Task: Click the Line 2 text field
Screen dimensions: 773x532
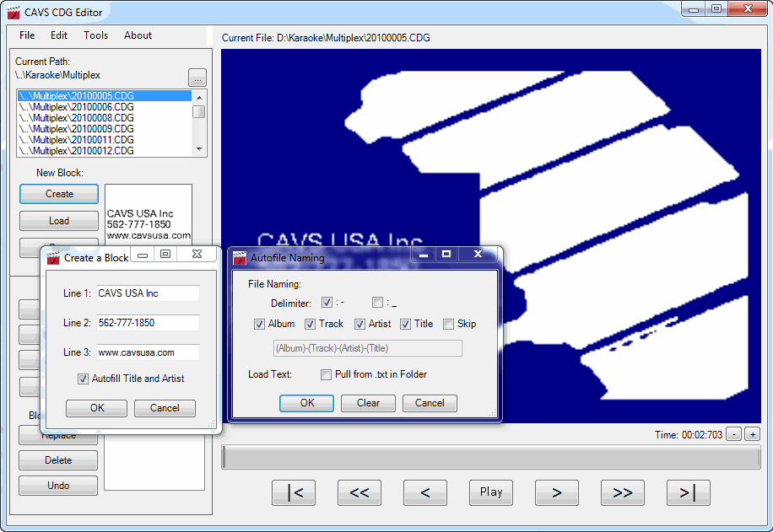Action: pyautogui.click(x=148, y=323)
